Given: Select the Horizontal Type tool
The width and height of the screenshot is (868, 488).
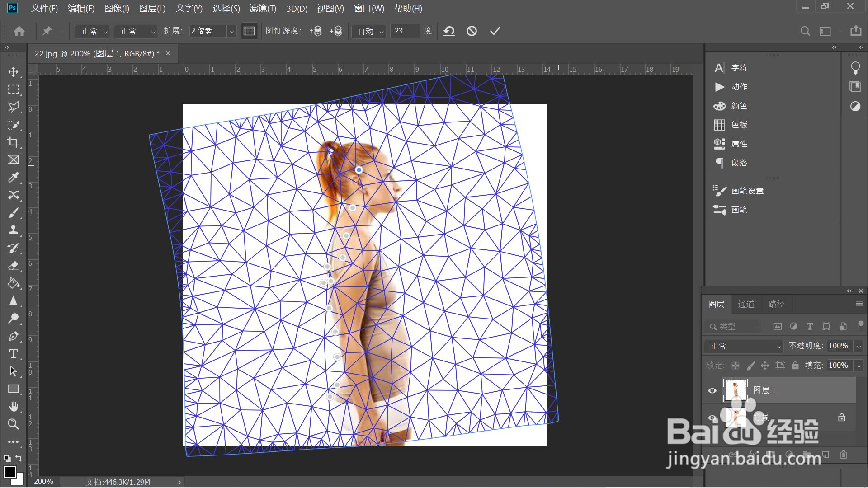Looking at the screenshot, I should (14, 354).
